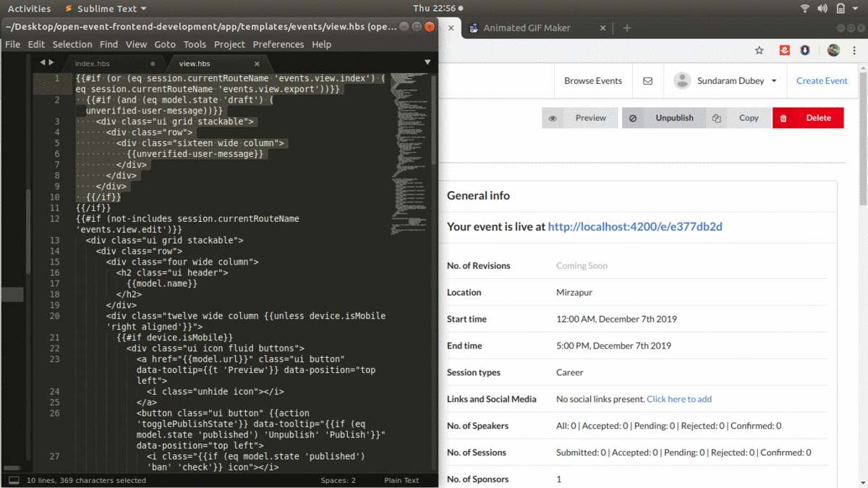Click the trash icon on Delete button

(x=783, y=118)
